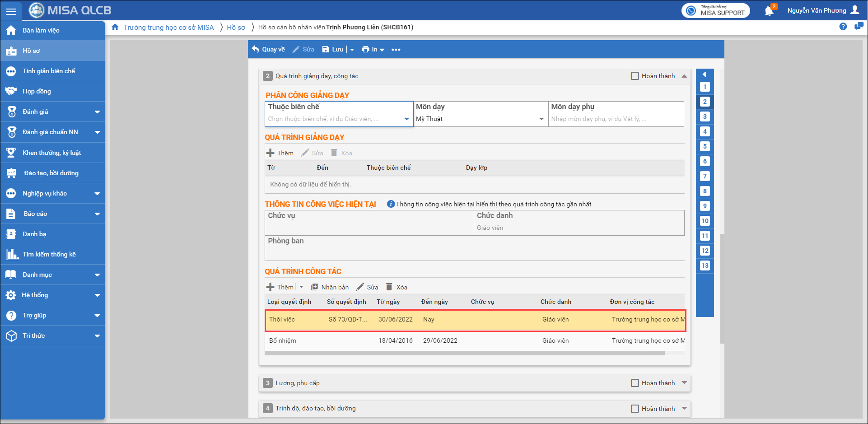This screenshot has width=868, height=424.
Task: Click the Nhân bản duplicate icon
Action: pyautogui.click(x=315, y=287)
